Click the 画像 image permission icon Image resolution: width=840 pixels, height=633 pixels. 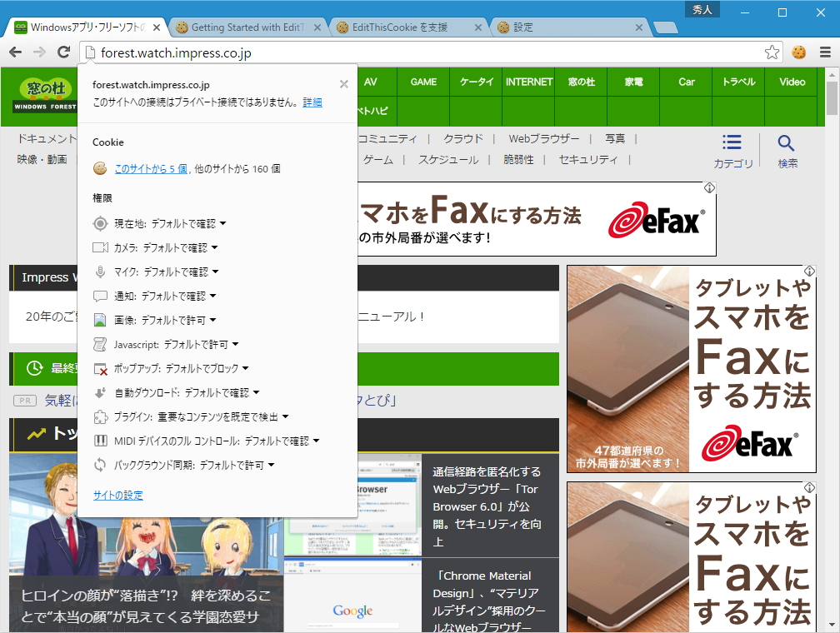(x=100, y=320)
